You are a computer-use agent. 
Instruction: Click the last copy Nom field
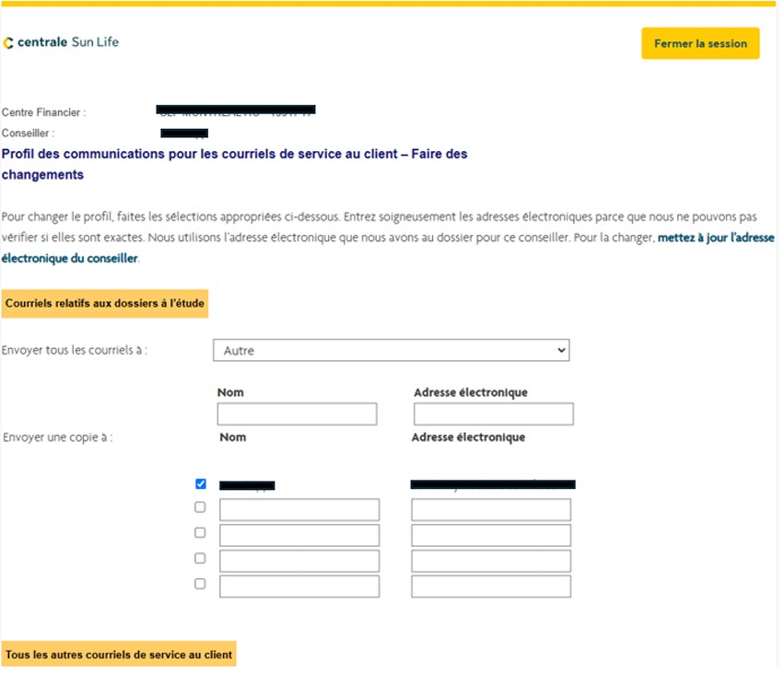pyautogui.click(x=298, y=587)
